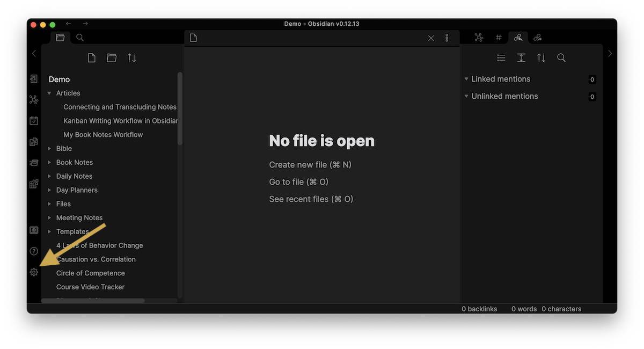Click the 0 backlinks status bar item
This screenshot has width=644, height=349.
pos(479,309)
